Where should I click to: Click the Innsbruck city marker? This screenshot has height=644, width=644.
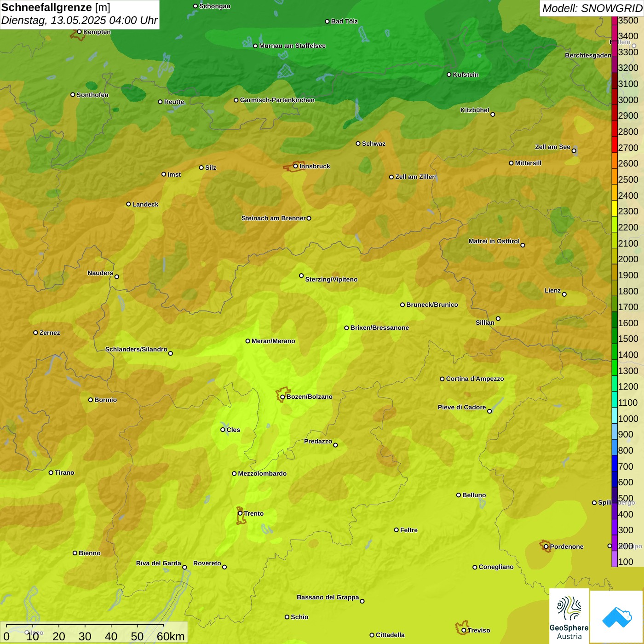tap(296, 166)
